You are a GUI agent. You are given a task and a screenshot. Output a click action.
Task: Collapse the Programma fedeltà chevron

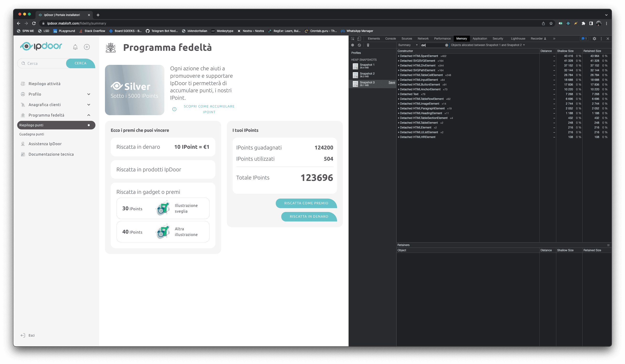point(89,115)
